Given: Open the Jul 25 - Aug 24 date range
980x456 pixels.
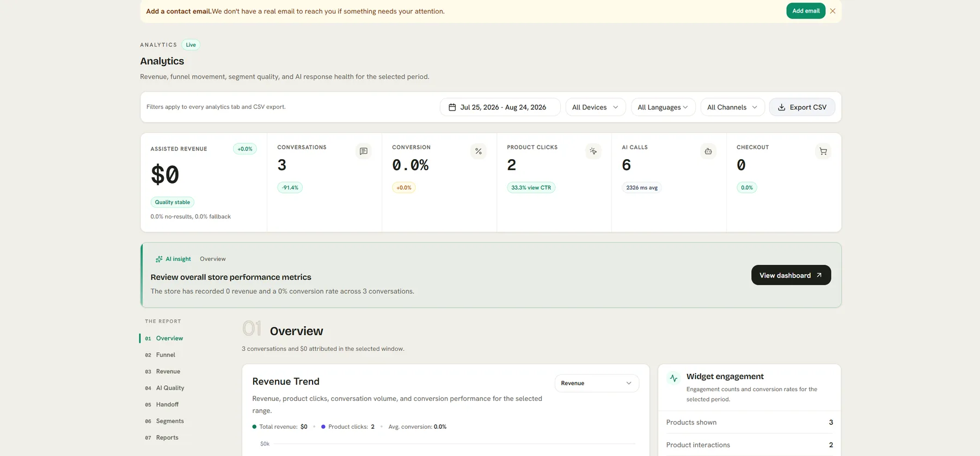Looking at the screenshot, I should (500, 107).
